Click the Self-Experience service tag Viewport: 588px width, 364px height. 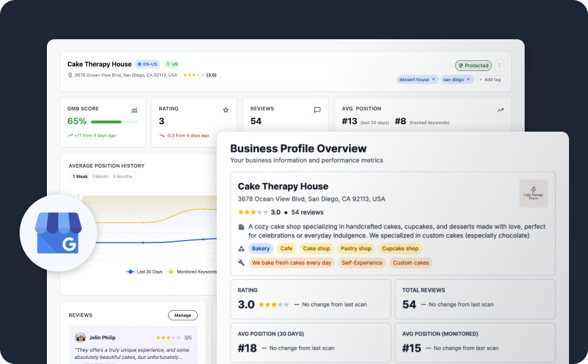(x=362, y=263)
